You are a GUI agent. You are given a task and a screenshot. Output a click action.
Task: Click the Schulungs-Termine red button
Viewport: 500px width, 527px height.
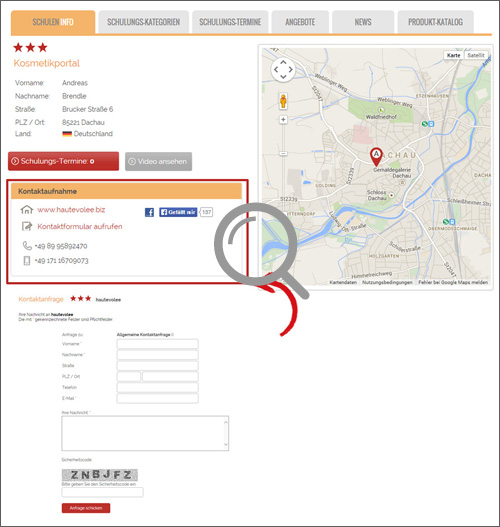click(64, 161)
